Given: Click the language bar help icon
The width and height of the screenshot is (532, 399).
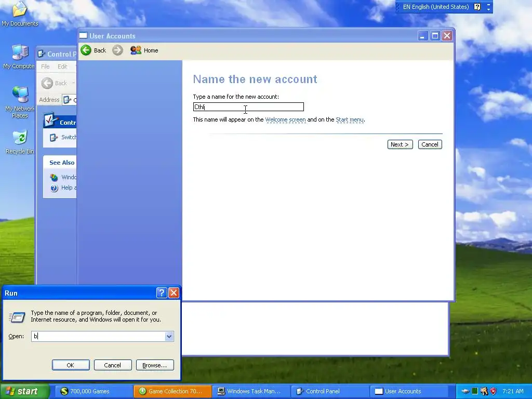Looking at the screenshot, I should pyautogui.click(x=477, y=7).
